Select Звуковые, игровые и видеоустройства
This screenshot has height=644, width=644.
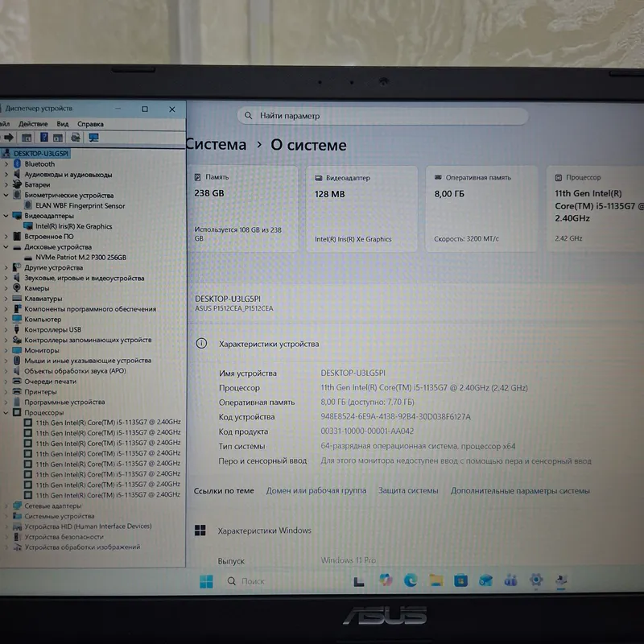(x=85, y=278)
